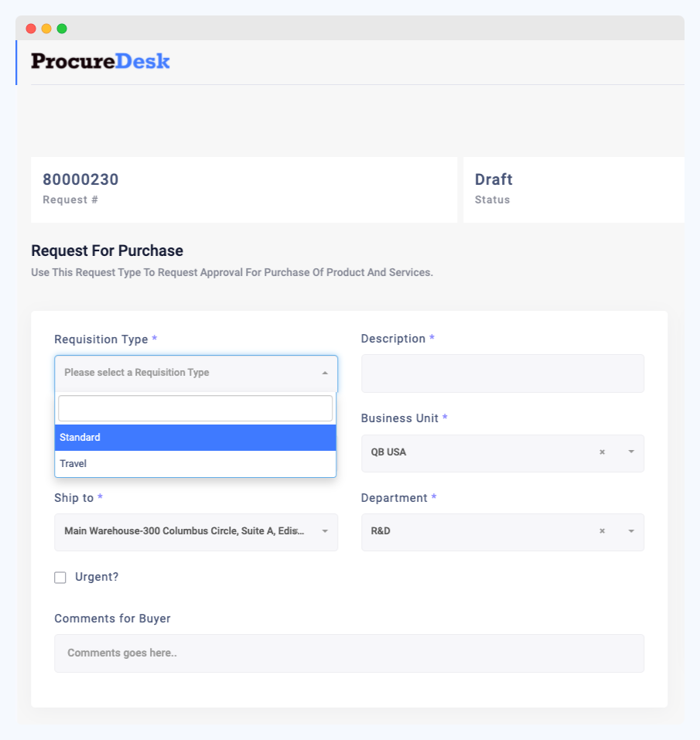Click the ProcureDesk logo
The image size is (700, 740).
click(x=101, y=61)
